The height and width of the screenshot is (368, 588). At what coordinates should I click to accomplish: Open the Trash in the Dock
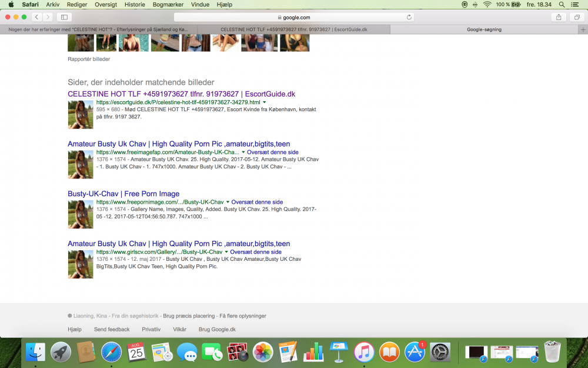(552, 352)
